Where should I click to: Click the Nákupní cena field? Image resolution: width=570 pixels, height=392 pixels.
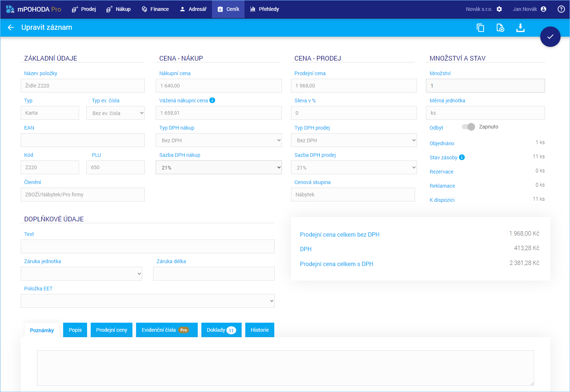tap(219, 86)
